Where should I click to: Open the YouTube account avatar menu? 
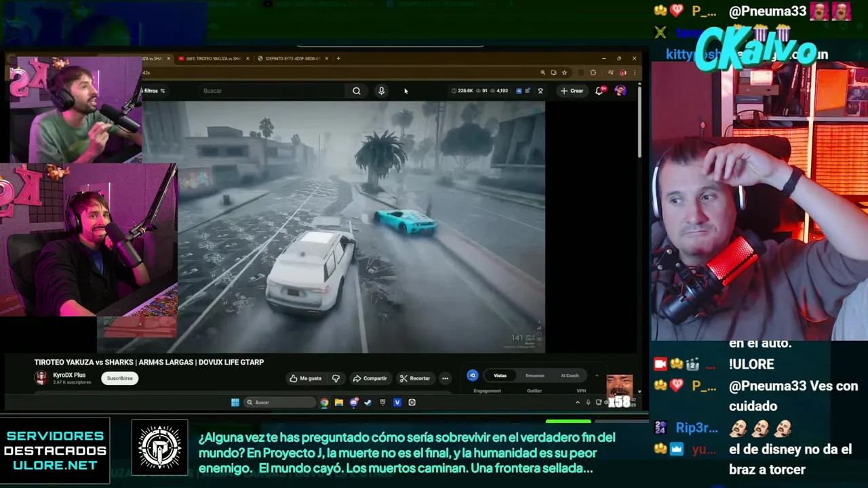pos(620,91)
